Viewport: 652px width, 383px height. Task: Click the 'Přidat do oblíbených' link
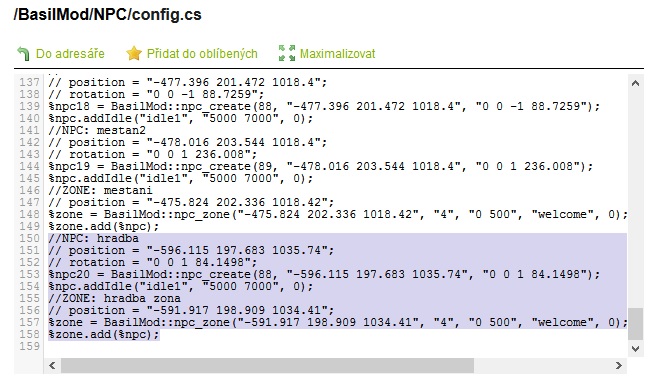pos(202,54)
